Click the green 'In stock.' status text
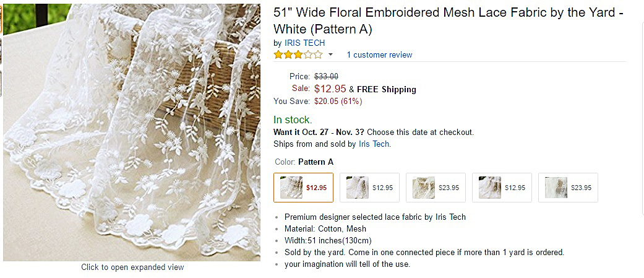Image resolution: width=644 pixels, height=278 pixels. pyautogui.click(x=293, y=119)
